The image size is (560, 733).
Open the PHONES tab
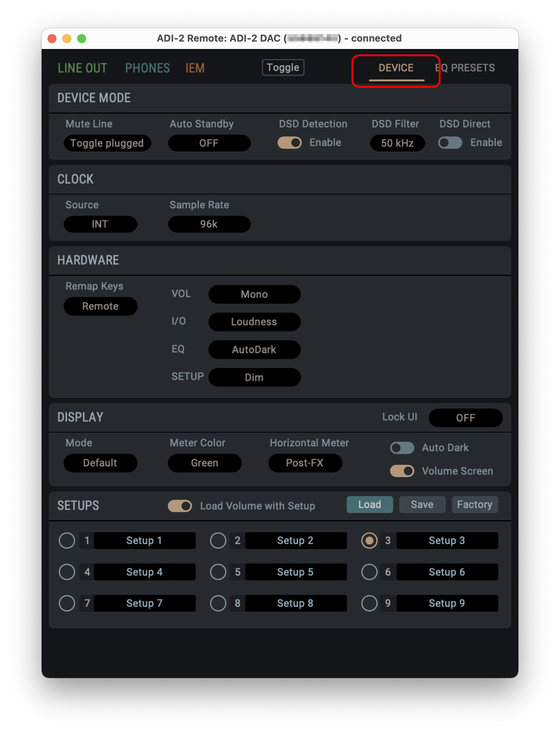(147, 68)
